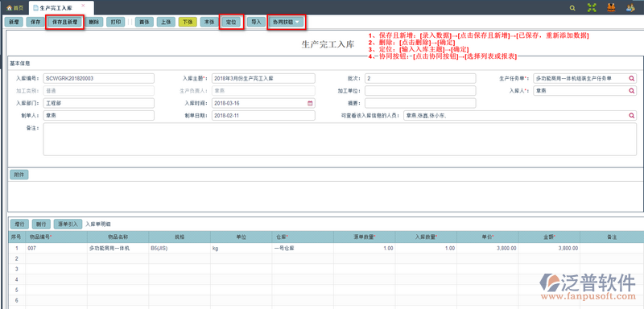Click 删行 to delete a row
The width and height of the screenshot is (644, 309).
coord(41,224)
